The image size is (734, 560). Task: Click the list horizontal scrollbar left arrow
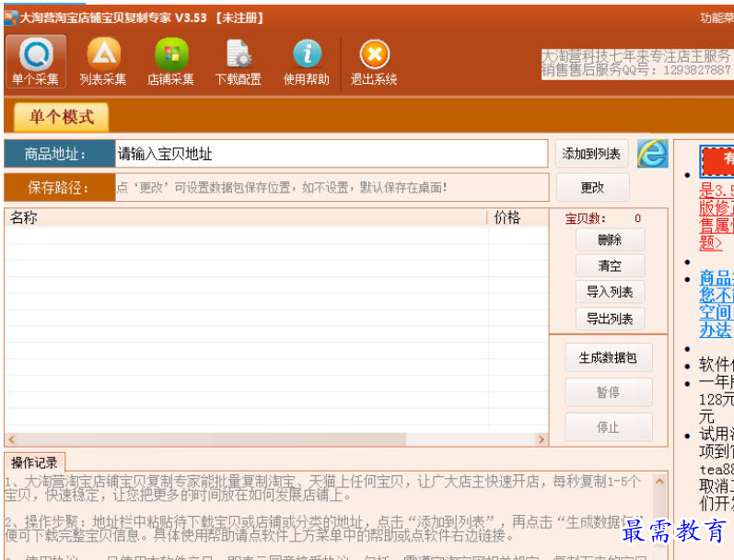12,439
